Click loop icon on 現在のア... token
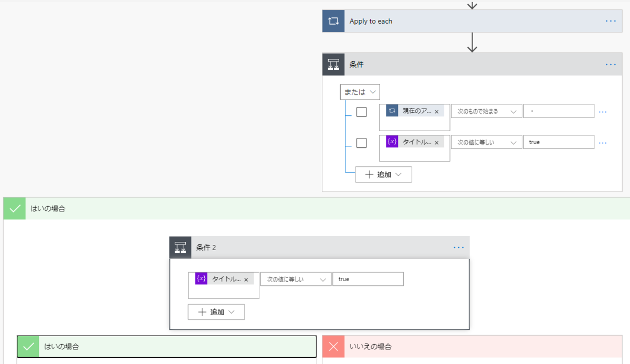This screenshot has height=364, width=630. (392, 111)
